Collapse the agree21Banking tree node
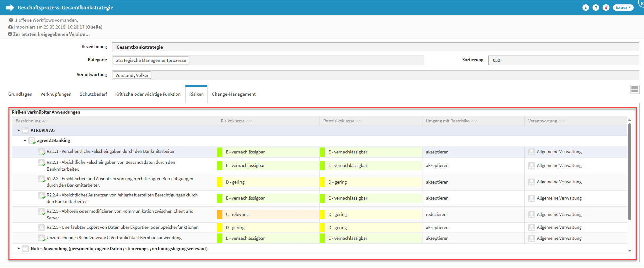 coord(25,141)
